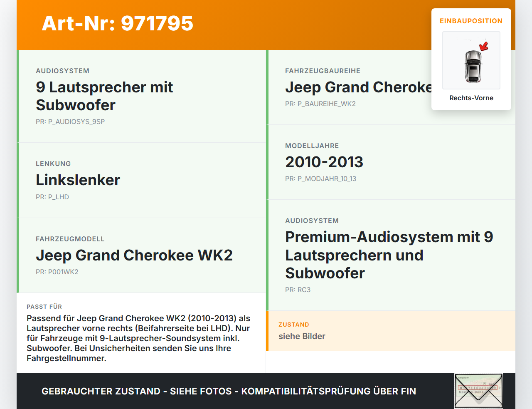Image resolution: width=532 pixels, height=409 pixels.
Task: Collapse the Passt Für description section
Action: pyautogui.click(x=141, y=333)
